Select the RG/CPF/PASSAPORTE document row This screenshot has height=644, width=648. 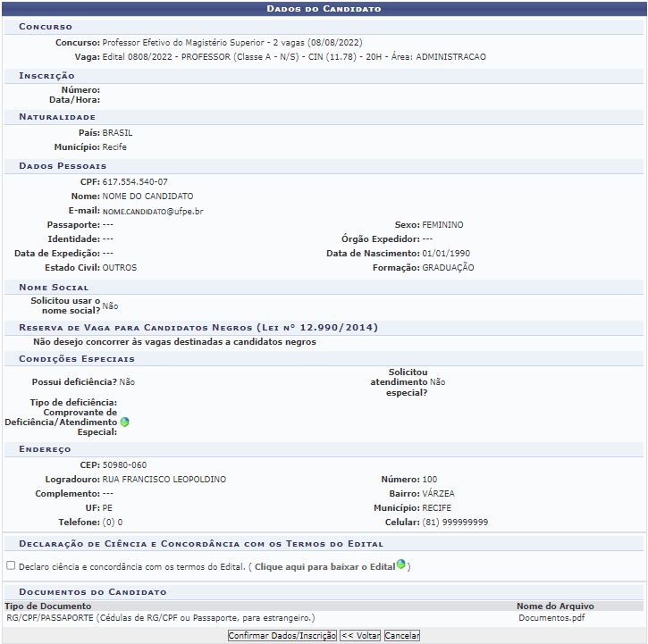[x=161, y=617]
